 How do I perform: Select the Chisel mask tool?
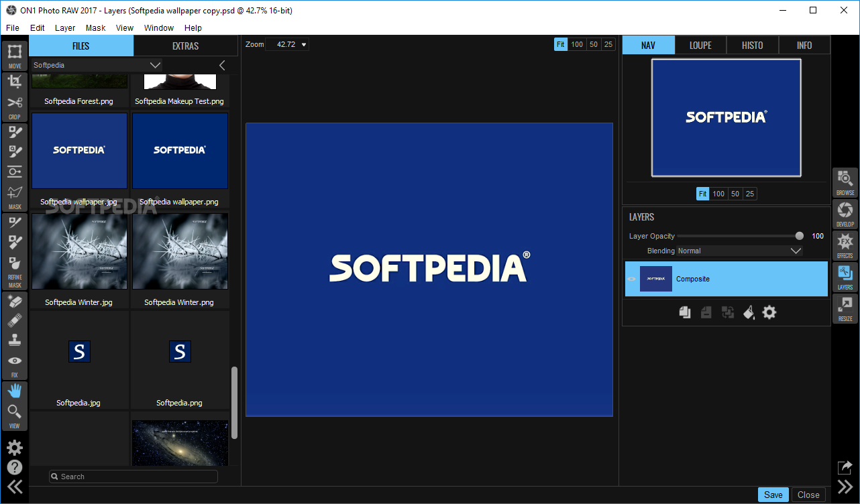pyautogui.click(x=15, y=242)
